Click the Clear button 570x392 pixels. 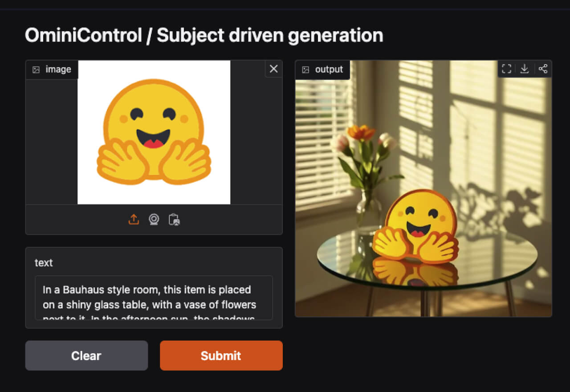(86, 355)
